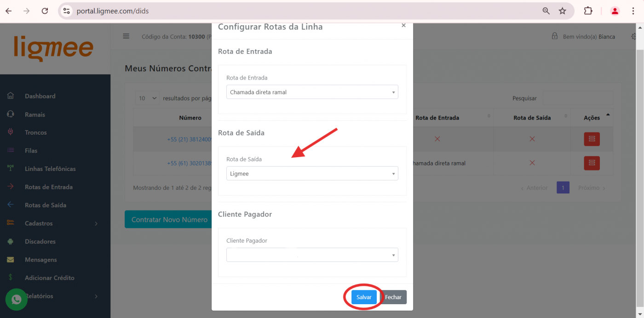This screenshot has width=644, height=318.
Task: Click red action icon for second number row
Action: pos(592,163)
